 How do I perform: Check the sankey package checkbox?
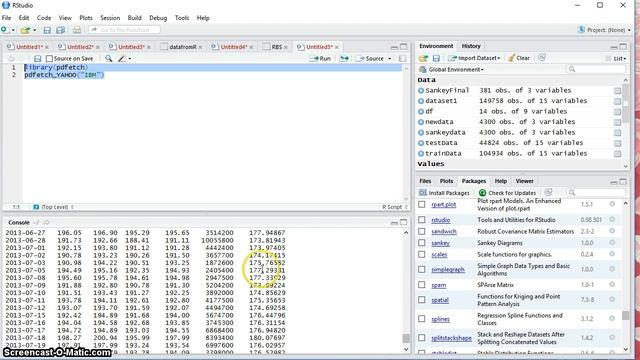coord(422,242)
